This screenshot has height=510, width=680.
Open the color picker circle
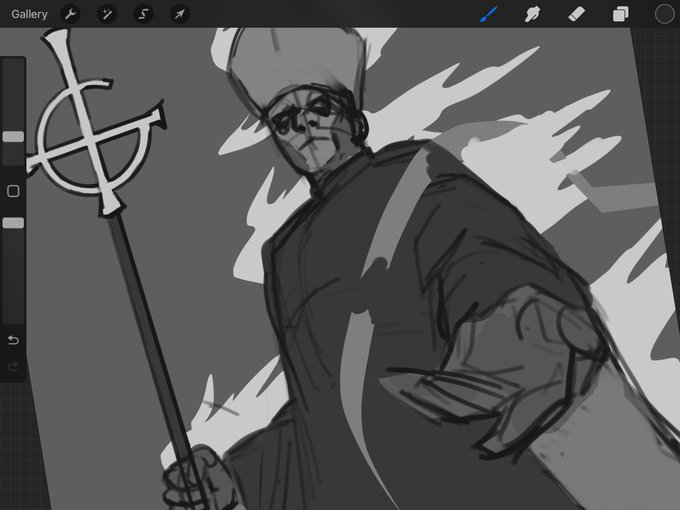(x=664, y=14)
